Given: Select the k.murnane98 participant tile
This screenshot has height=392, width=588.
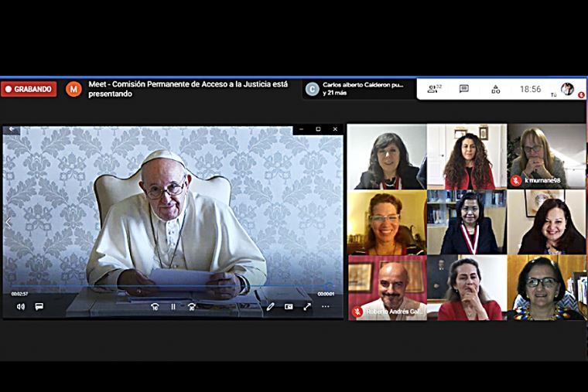Looking at the screenshot, I should (545, 157).
